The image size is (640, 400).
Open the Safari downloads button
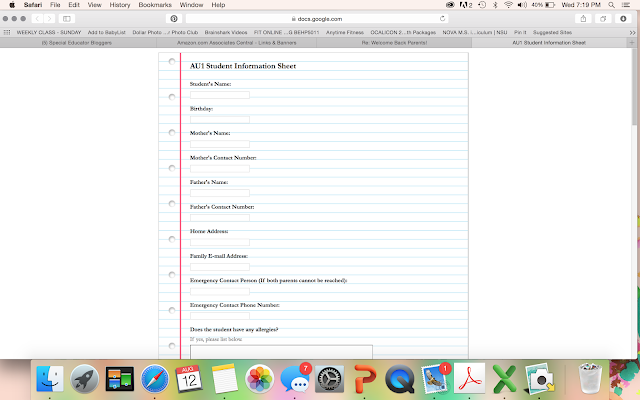(x=623, y=19)
